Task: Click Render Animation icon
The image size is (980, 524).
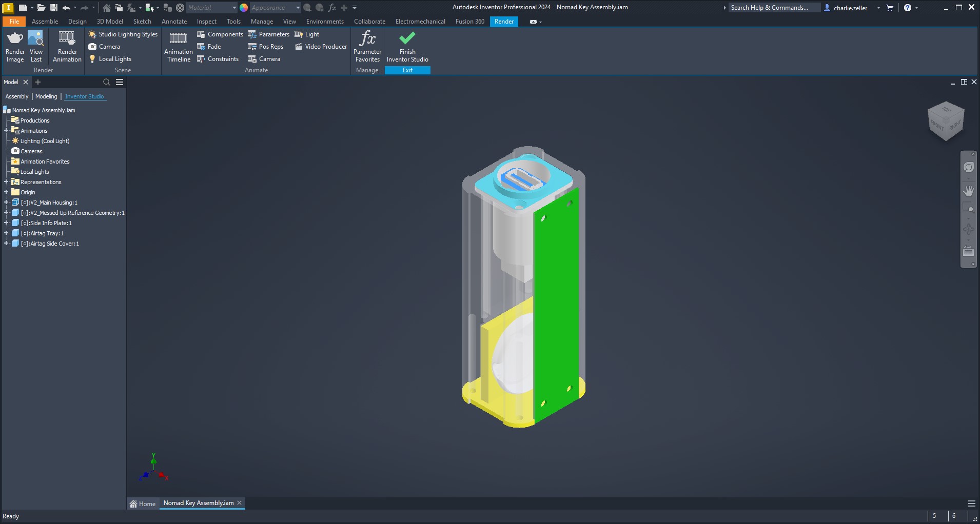Action: coord(67,38)
